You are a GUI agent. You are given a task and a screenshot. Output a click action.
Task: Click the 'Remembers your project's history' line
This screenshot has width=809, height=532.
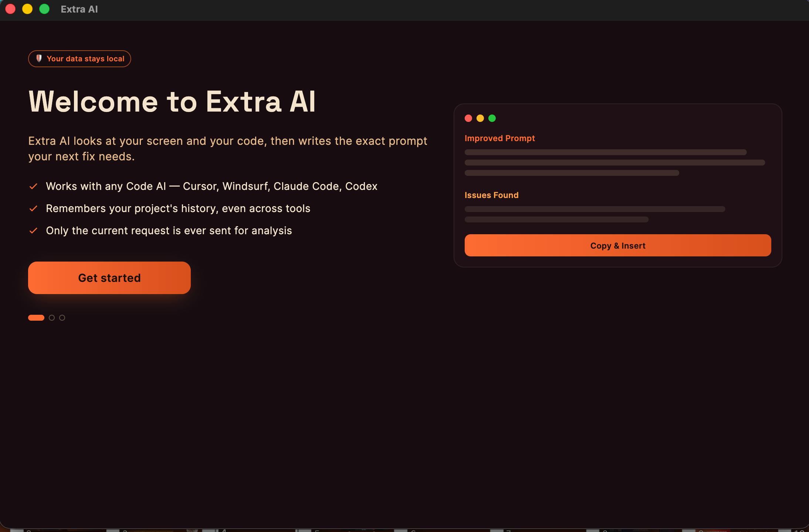[x=178, y=208]
